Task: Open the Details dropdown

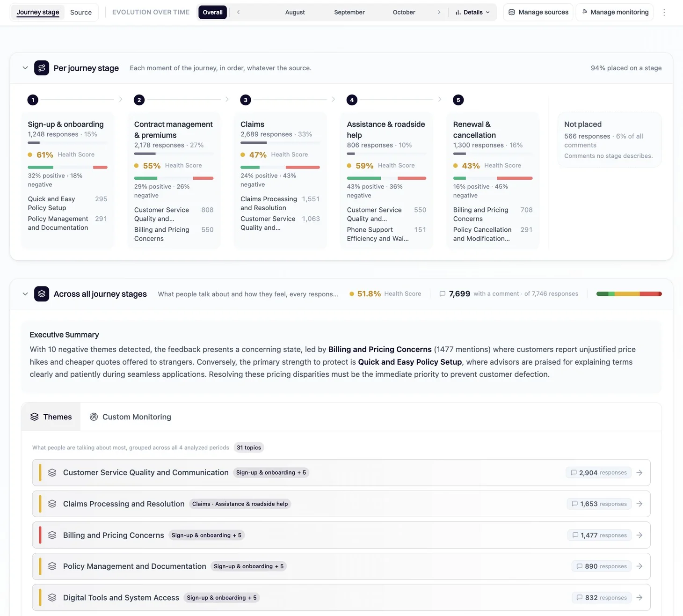Action: pos(472,12)
